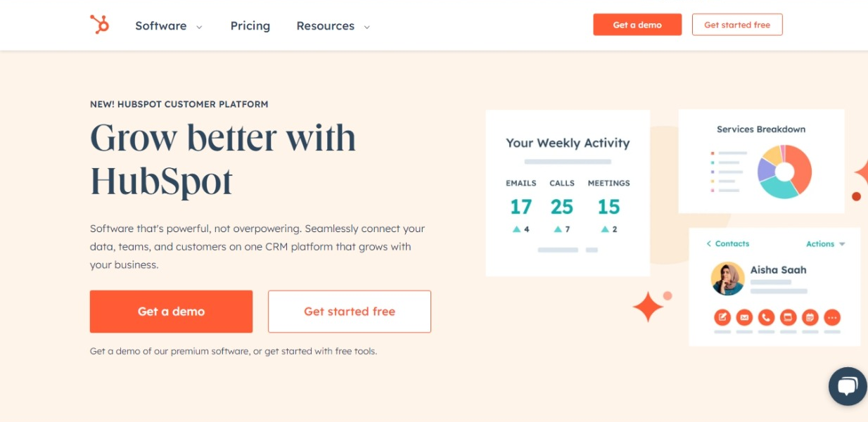Select the meeting icon on the contact card

(787, 317)
